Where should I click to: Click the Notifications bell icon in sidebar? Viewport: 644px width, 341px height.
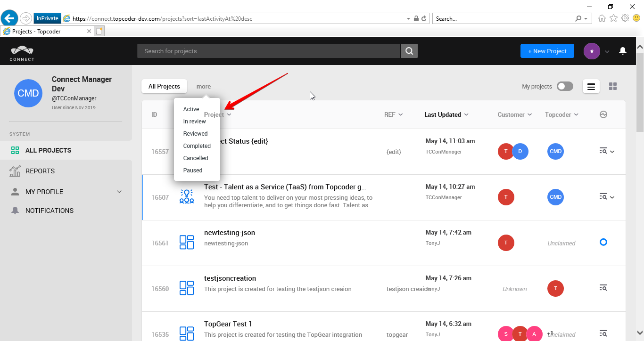15,211
